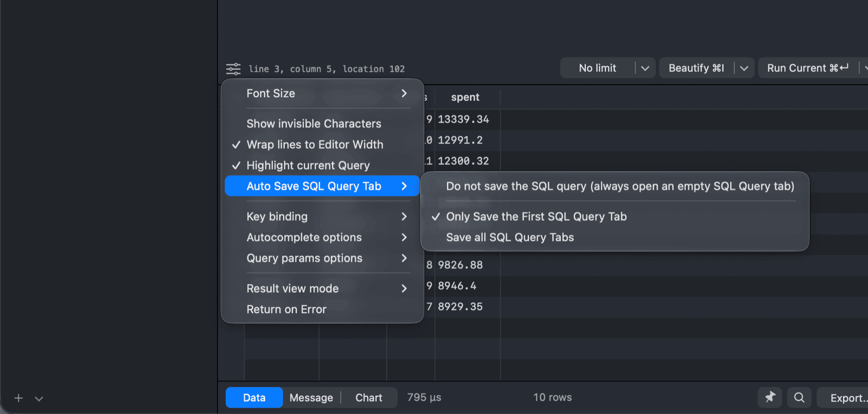This screenshot has height=414, width=868.
Task: Click the Run Current button
Action: click(x=808, y=68)
